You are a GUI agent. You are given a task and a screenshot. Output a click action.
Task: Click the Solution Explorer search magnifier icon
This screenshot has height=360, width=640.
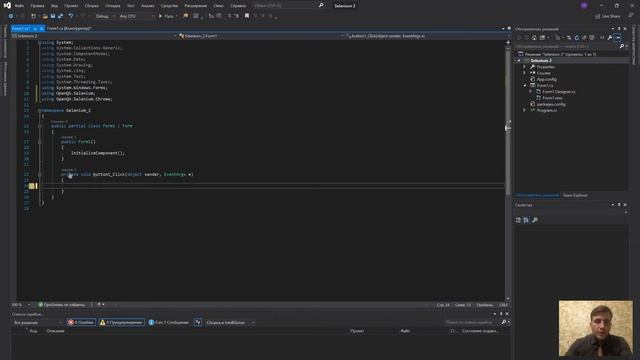tap(622, 46)
